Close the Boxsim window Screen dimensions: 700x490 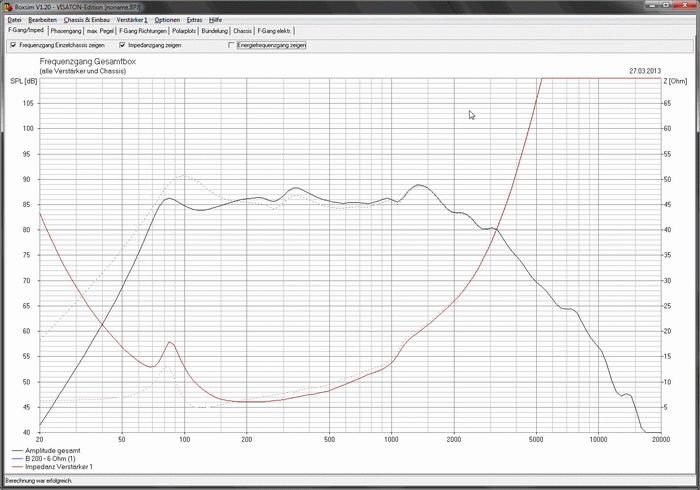coord(685,5)
